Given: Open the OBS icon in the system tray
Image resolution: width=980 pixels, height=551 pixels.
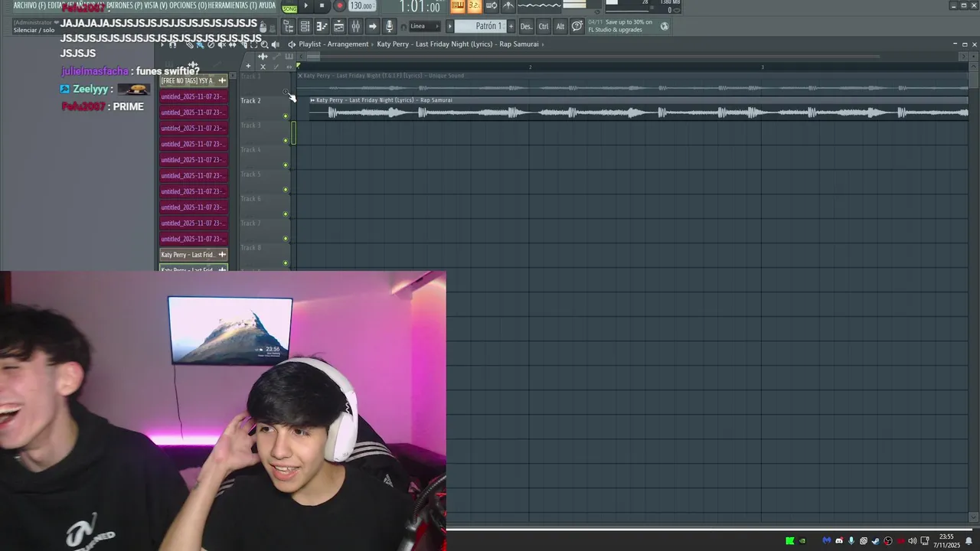Looking at the screenshot, I should point(888,541).
